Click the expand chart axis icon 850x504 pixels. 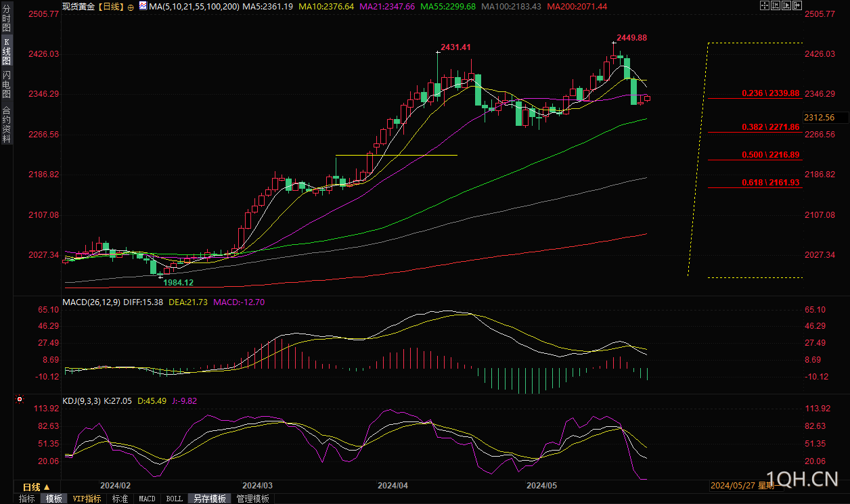click(787, 5)
